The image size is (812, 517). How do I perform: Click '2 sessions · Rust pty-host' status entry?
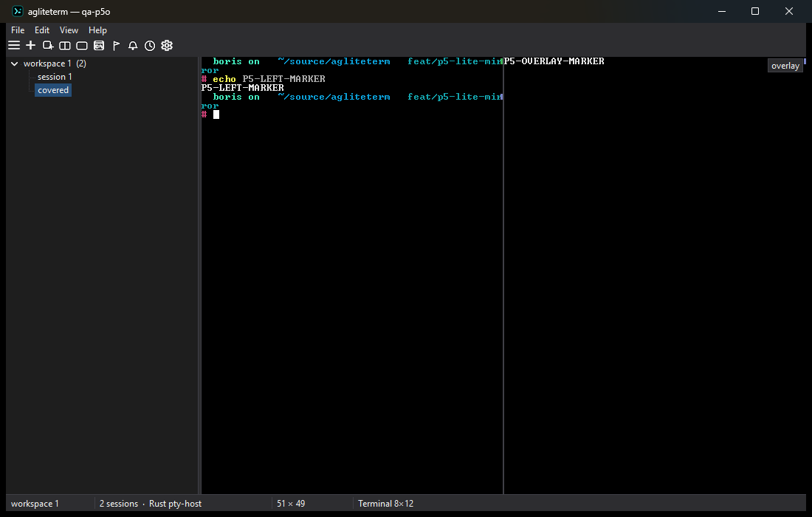150,504
